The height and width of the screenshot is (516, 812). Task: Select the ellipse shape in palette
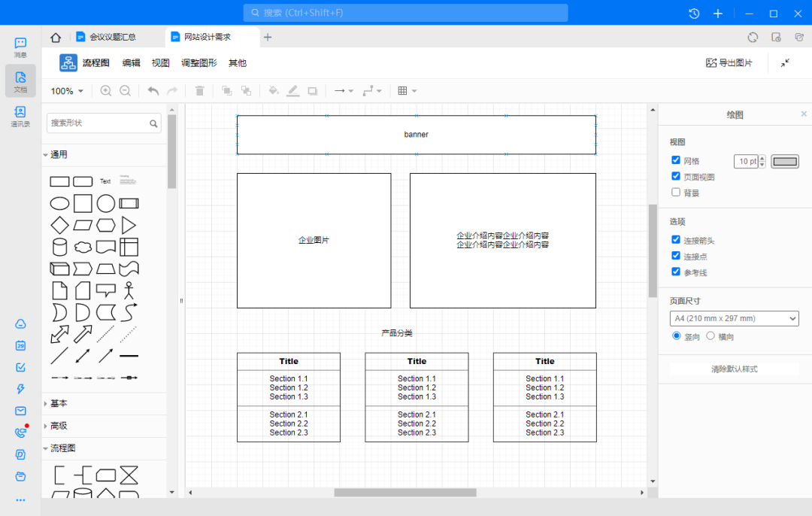tap(59, 204)
